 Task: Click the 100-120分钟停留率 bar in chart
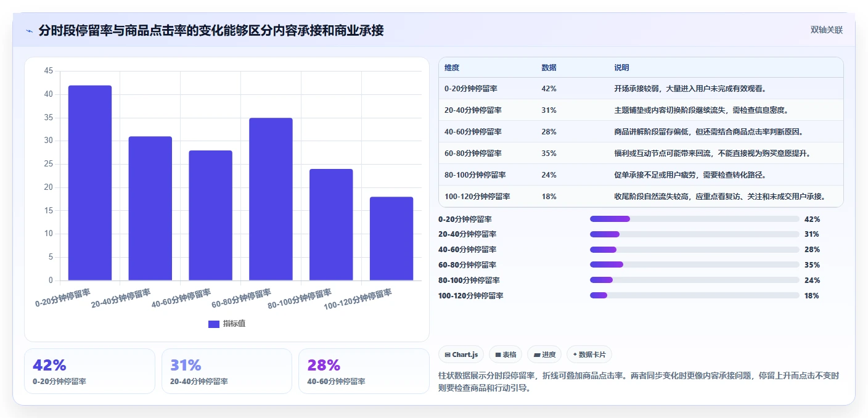391,239
